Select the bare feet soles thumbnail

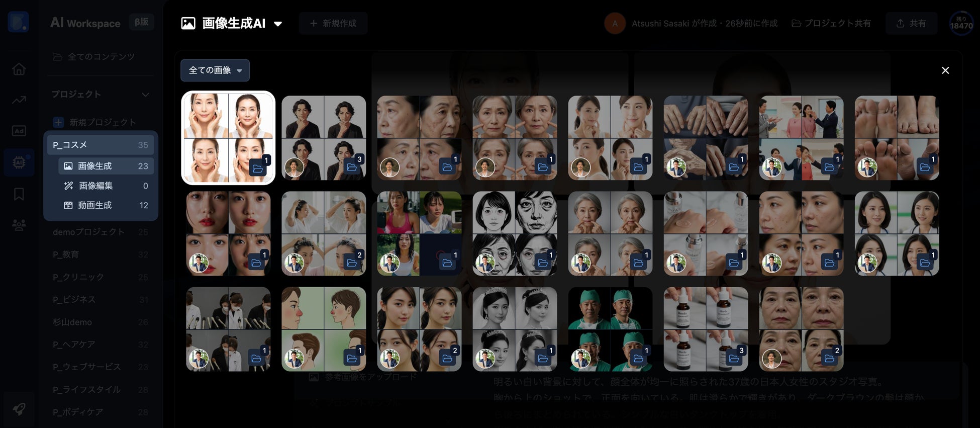click(x=897, y=138)
